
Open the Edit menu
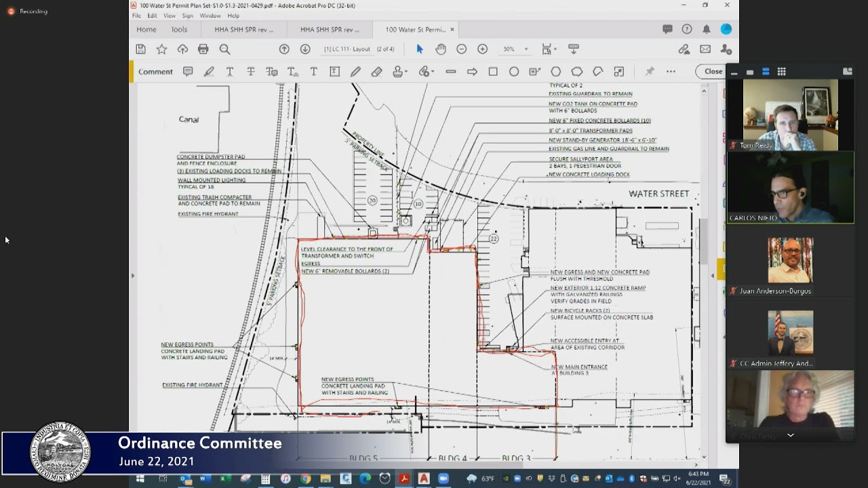[x=152, y=16]
